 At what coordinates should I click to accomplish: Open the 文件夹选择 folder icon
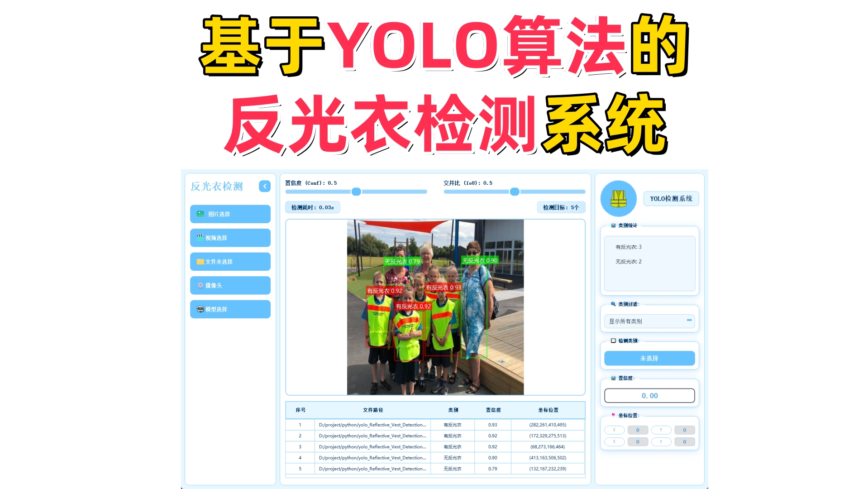coord(200,261)
